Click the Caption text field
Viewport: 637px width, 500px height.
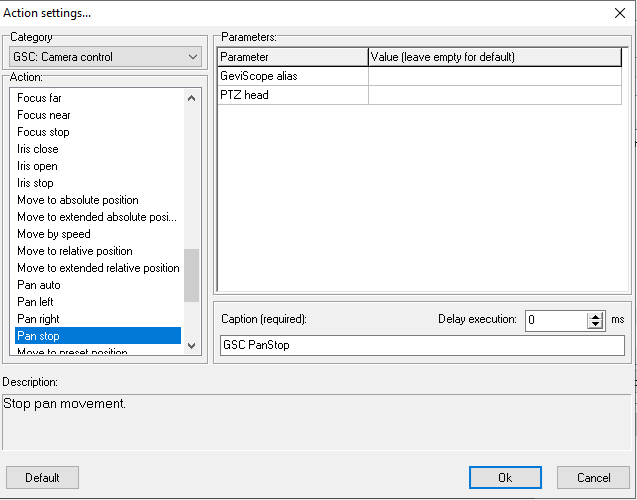(421, 346)
